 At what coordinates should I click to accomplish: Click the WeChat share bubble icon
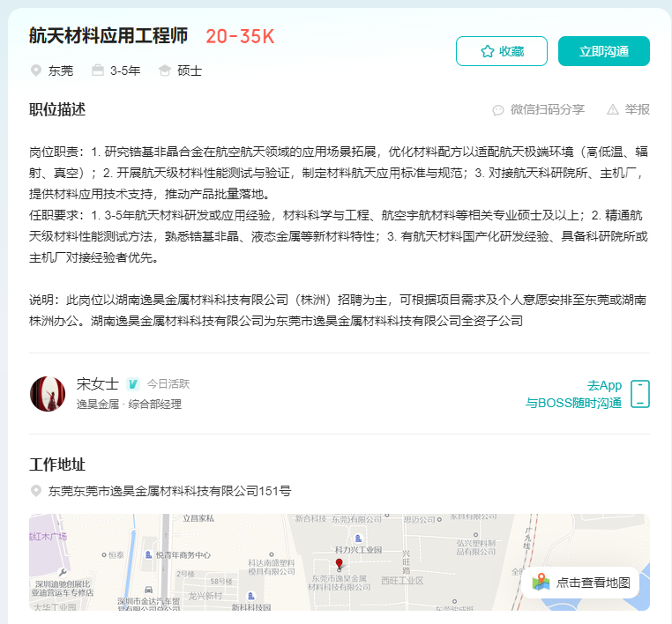pos(498,110)
